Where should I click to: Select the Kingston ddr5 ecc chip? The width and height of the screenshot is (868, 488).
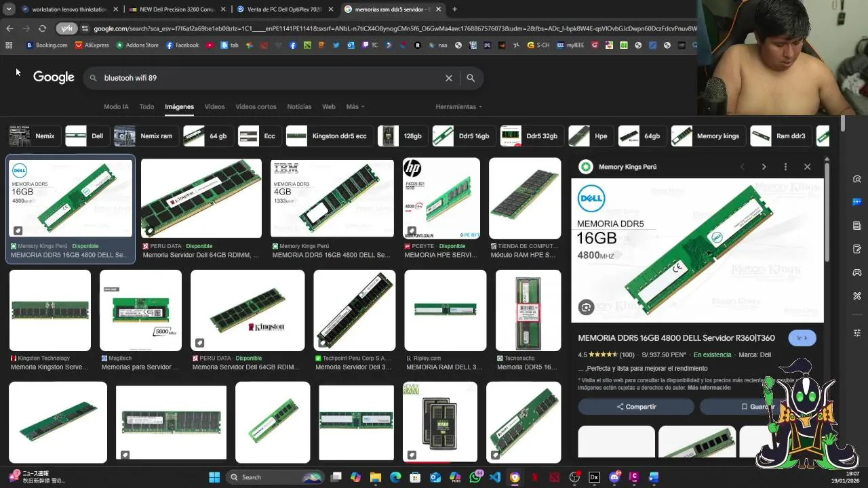coord(329,136)
